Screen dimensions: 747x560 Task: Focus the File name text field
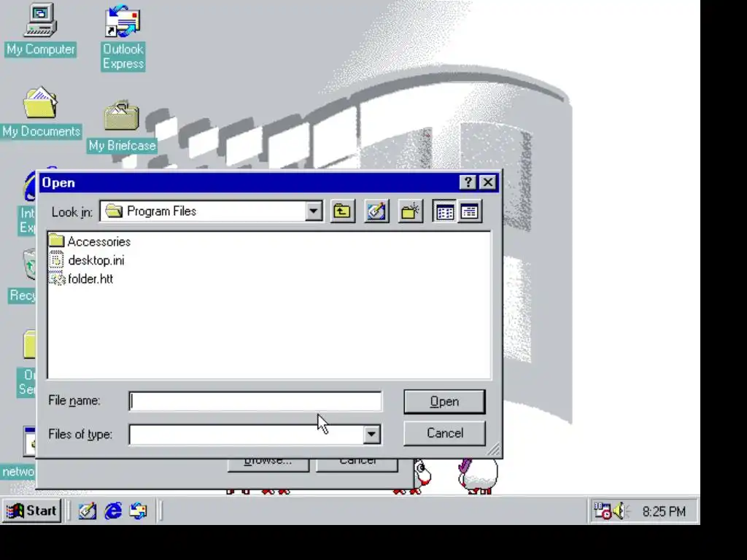point(255,401)
